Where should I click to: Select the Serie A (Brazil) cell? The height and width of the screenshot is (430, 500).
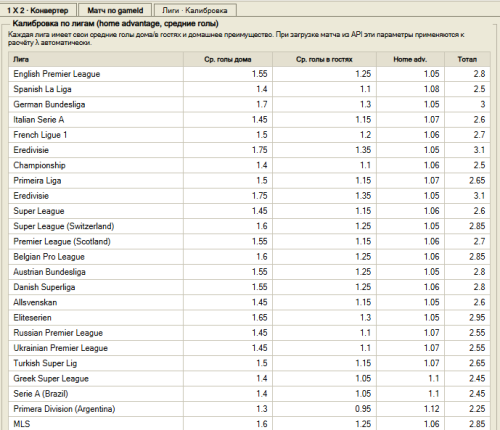tap(96, 394)
